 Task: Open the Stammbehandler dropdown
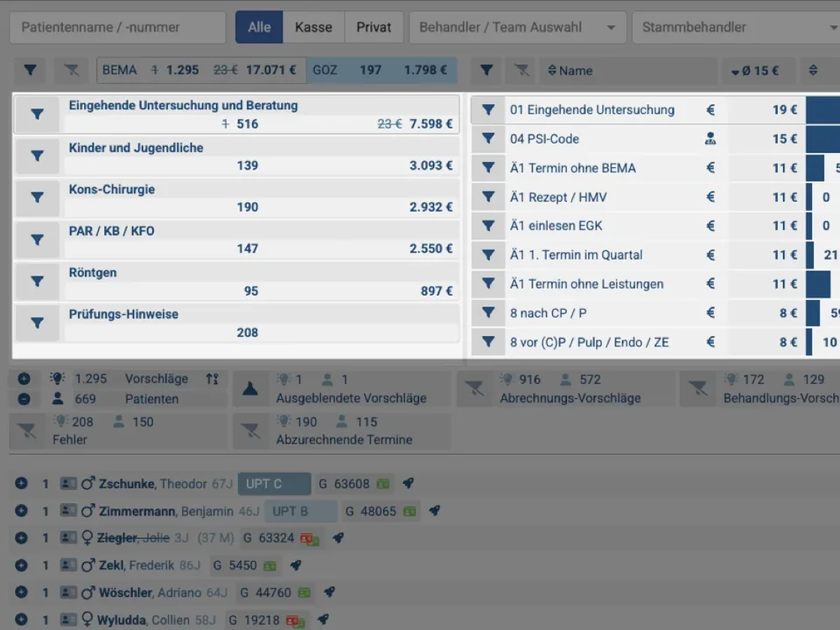736,27
